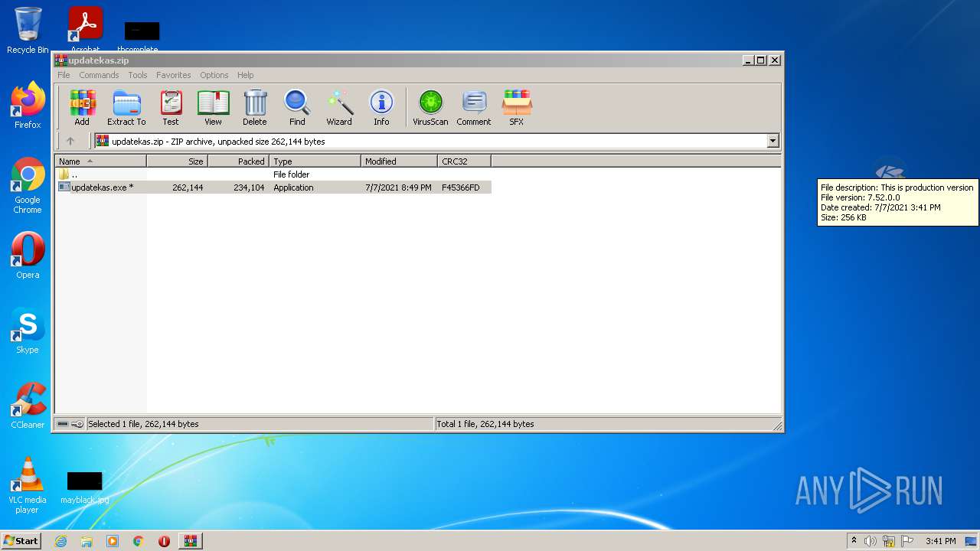
Task: Sort by Type column header
Action: (315, 161)
